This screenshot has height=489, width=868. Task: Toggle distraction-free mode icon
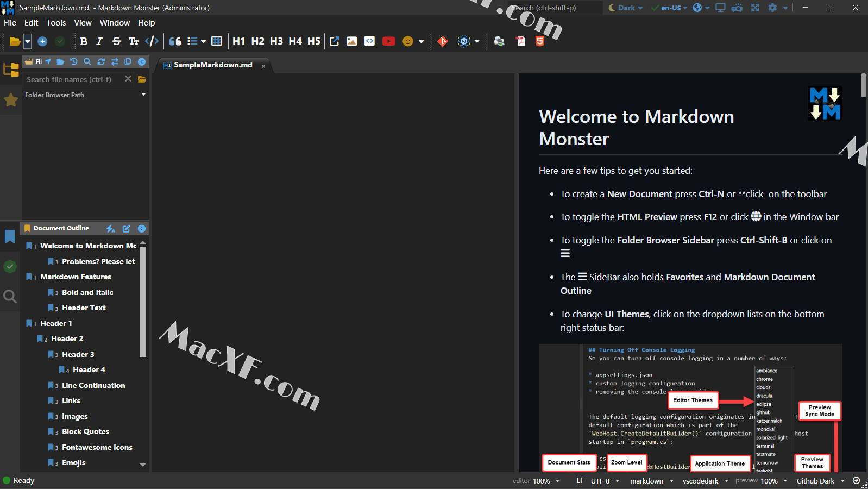coord(755,8)
